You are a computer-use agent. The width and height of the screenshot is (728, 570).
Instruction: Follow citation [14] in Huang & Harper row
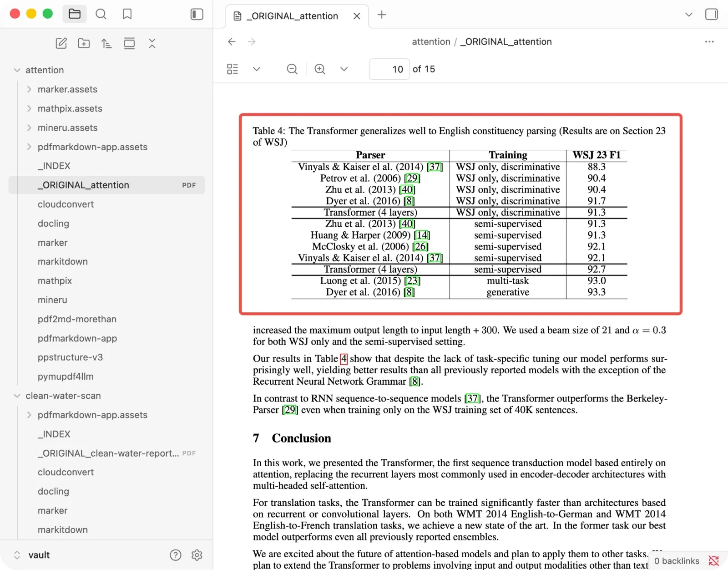[422, 235]
